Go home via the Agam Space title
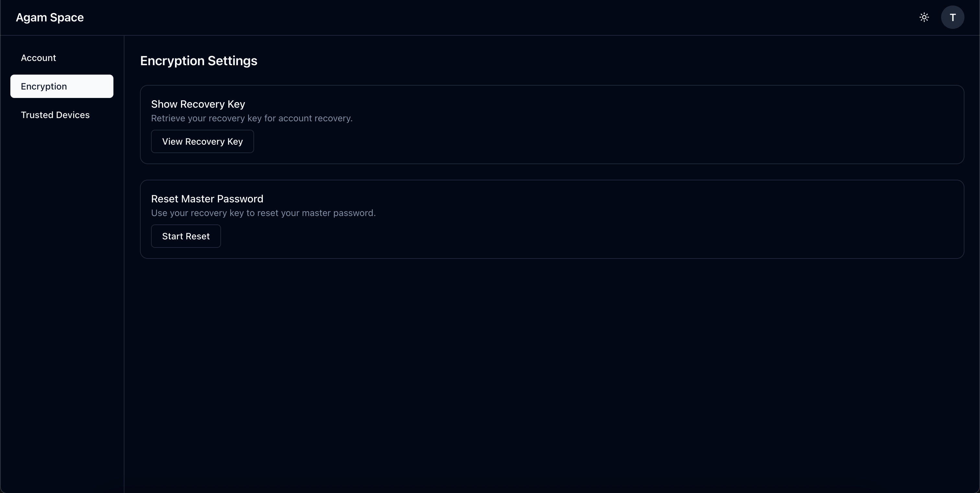Image resolution: width=980 pixels, height=493 pixels. 50,17
